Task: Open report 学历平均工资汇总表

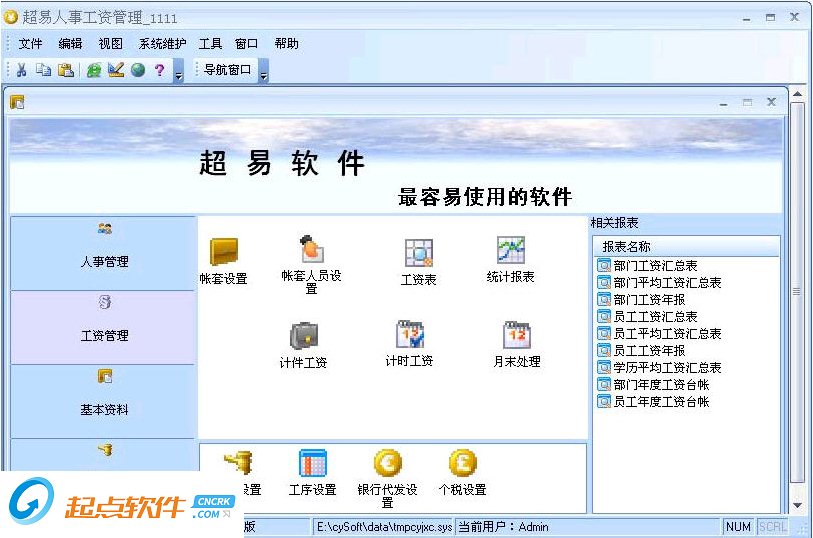Action: (667, 367)
